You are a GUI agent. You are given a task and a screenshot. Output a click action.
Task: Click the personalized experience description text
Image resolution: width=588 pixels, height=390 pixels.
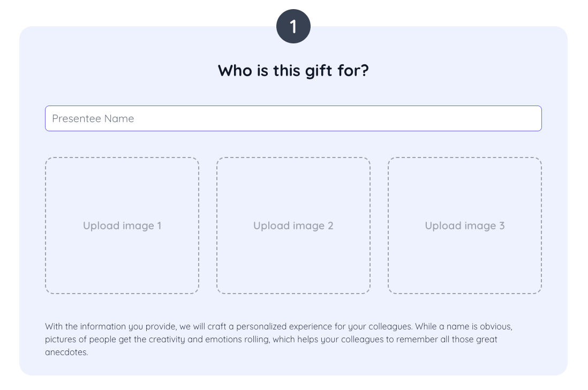278,338
